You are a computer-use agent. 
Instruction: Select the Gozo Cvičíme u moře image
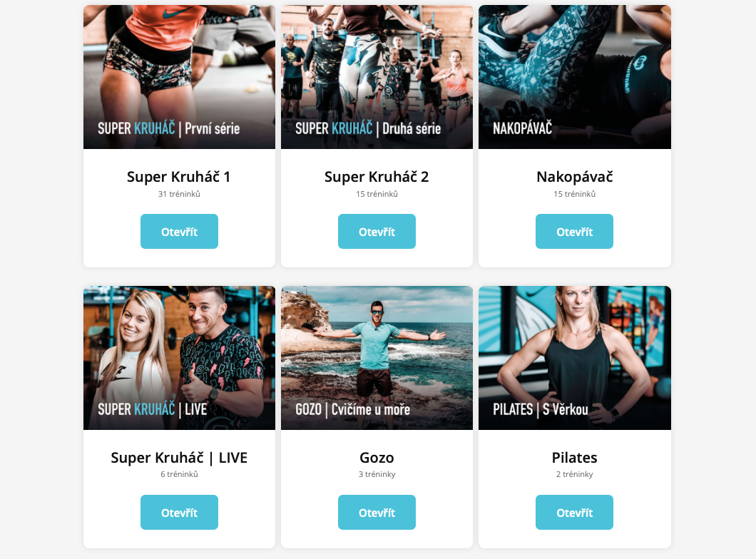click(377, 358)
